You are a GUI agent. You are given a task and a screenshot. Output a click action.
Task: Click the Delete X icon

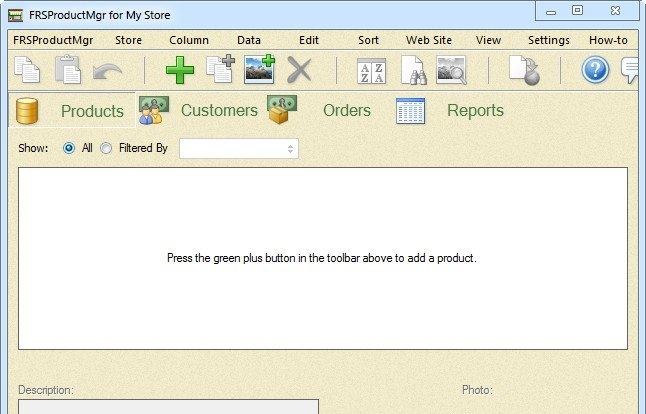(x=299, y=70)
